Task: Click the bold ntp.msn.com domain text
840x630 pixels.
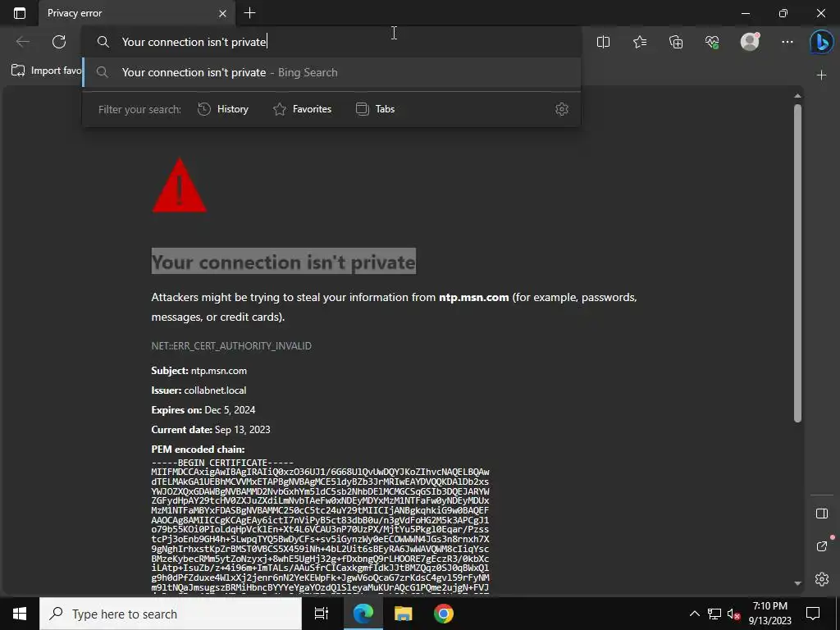Action: tap(473, 297)
